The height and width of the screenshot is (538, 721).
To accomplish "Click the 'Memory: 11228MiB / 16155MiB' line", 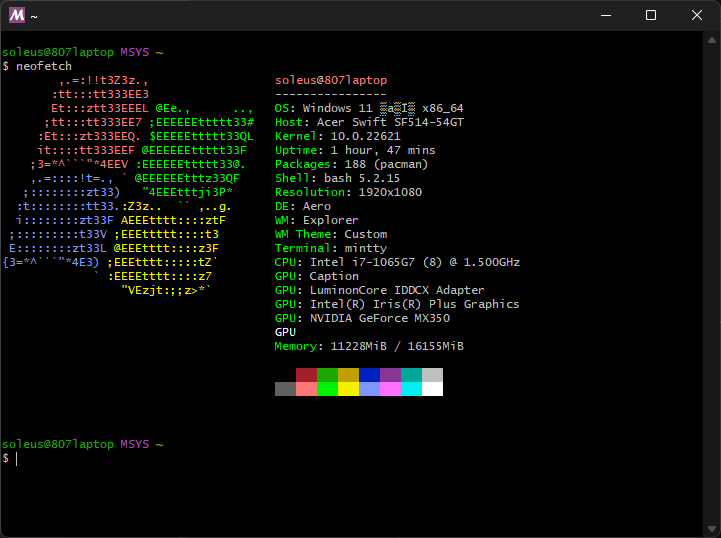I will pos(369,346).
